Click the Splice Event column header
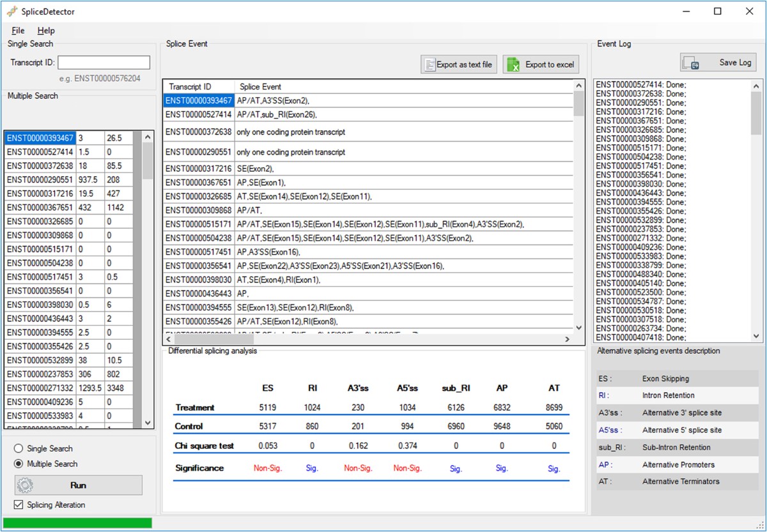The width and height of the screenshot is (767, 532). [x=404, y=86]
